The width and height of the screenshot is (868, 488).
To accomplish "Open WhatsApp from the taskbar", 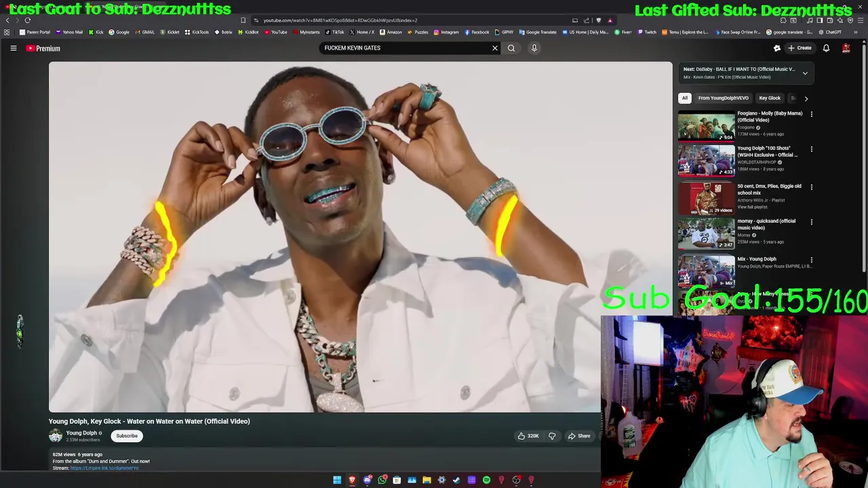I will pyautogui.click(x=382, y=480).
